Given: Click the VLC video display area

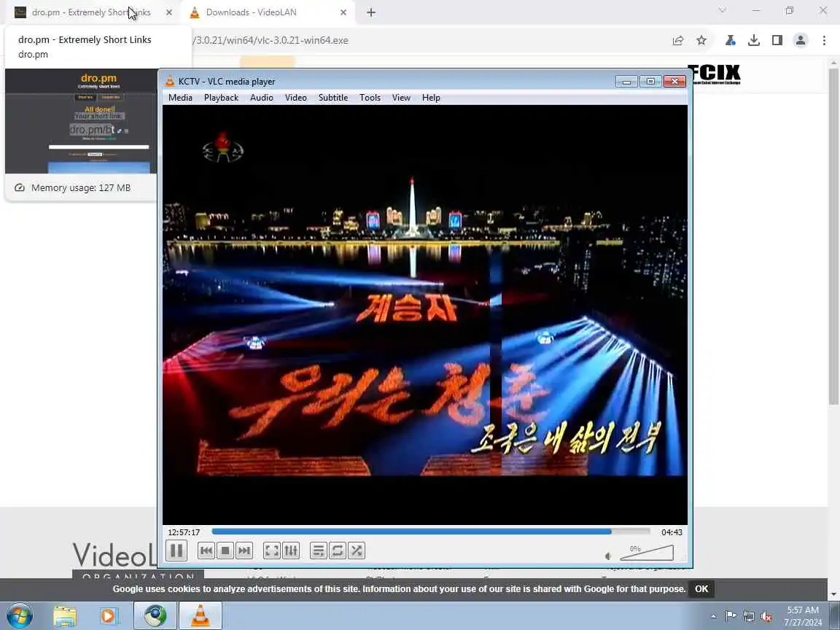Looking at the screenshot, I should [425, 315].
